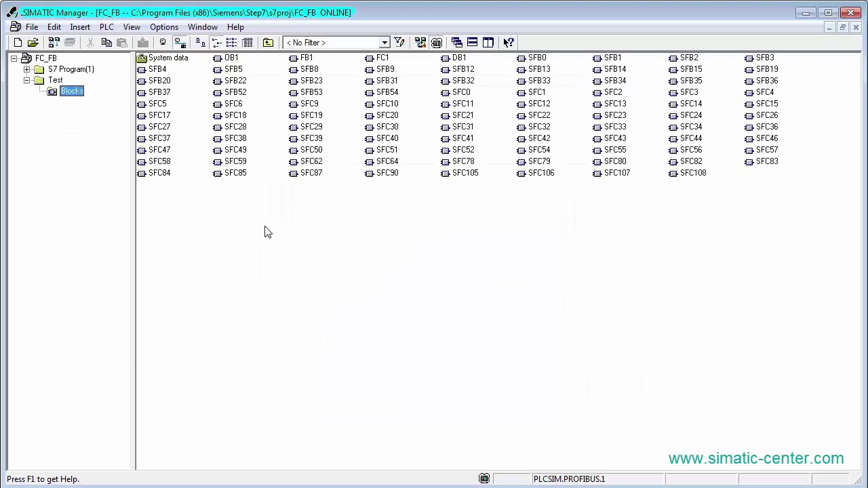Collapse the Test folder node

26,80
